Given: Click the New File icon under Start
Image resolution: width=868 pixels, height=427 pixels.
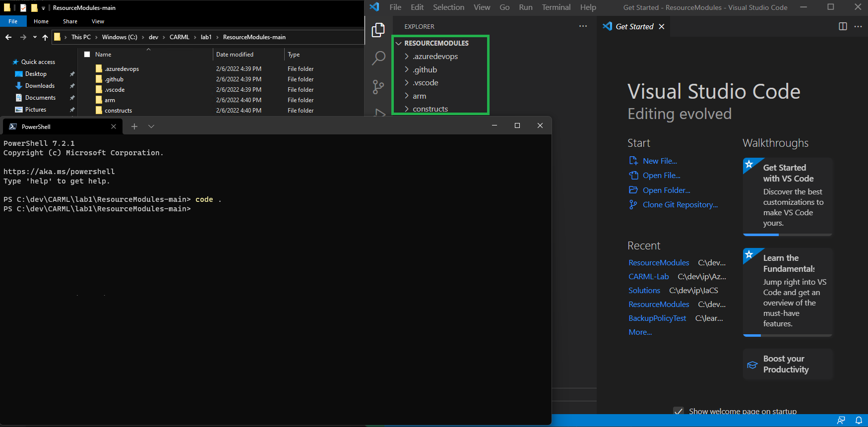Looking at the screenshot, I should click(x=633, y=161).
